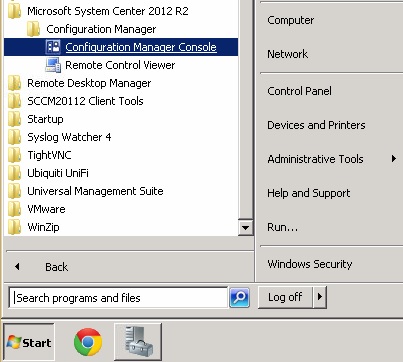
Task: Open Help and Support
Action: [309, 193]
